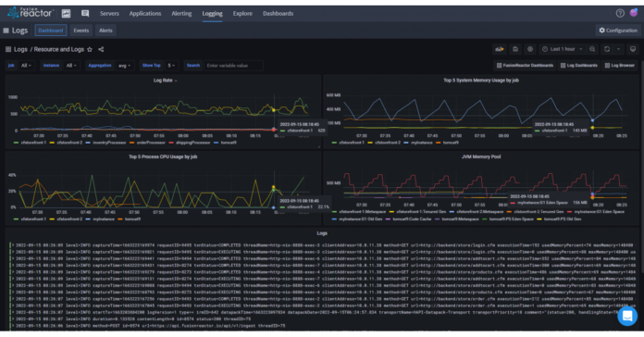Click the FusionReactor logo

point(31,13)
